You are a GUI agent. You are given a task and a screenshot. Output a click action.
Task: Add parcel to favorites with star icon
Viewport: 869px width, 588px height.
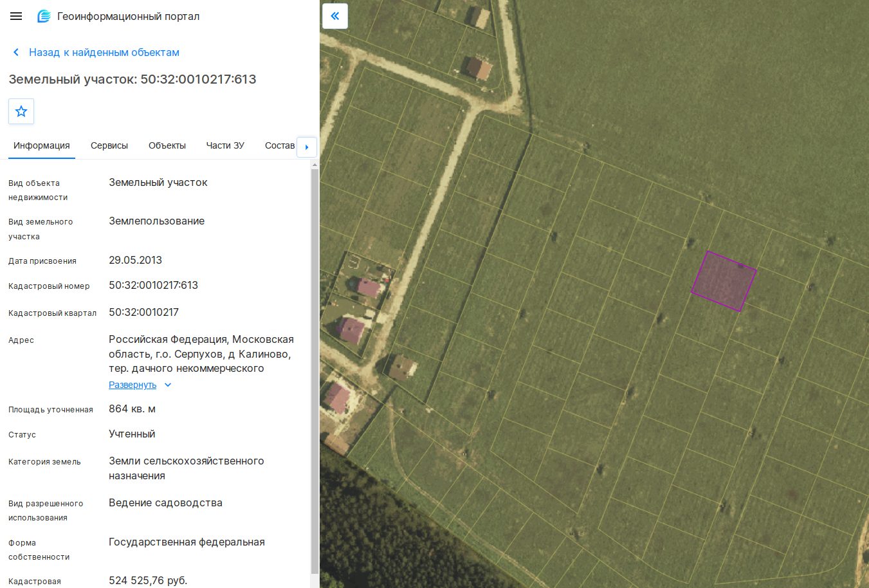pyautogui.click(x=21, y=111)
